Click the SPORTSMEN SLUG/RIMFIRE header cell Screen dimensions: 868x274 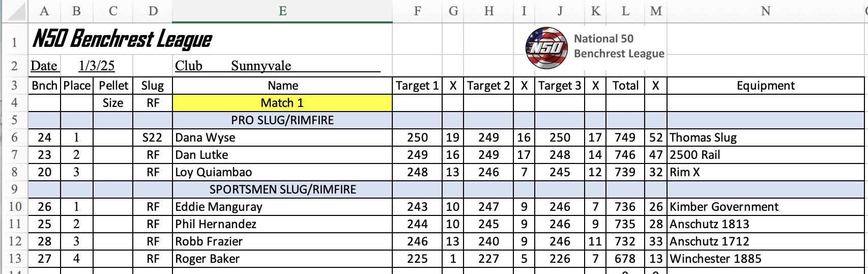click(282, 189)
